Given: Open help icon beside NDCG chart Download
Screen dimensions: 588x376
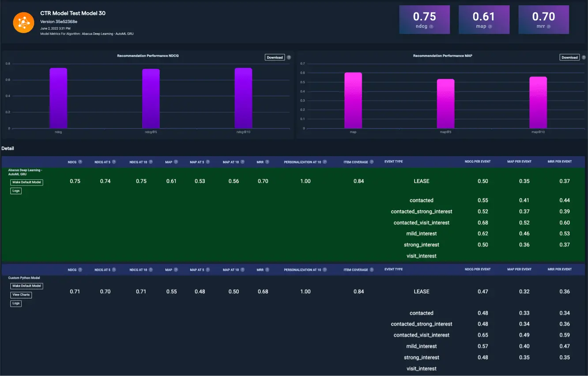Looking at the screenshot, I should pyautogui.click(x=289, y=57).
